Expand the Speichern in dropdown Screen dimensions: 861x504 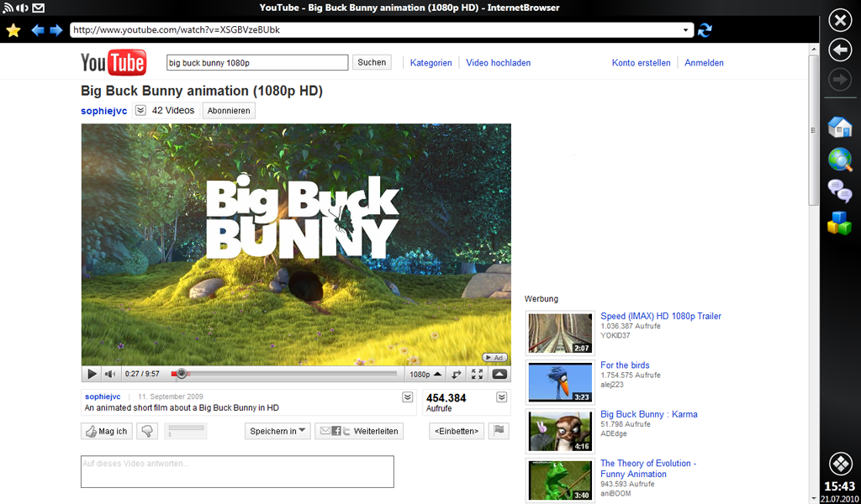coord(278,431)
